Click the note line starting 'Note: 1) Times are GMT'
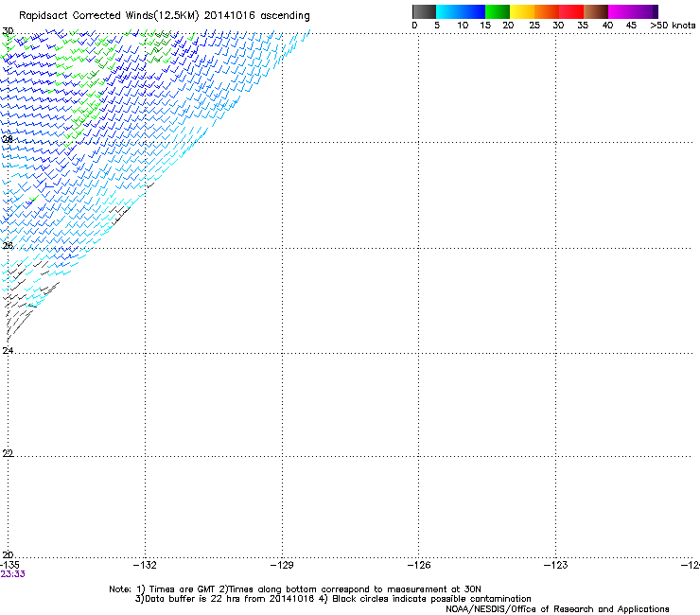Image resolution: width=700 pixels, height=615 pixels. point(295,589)
